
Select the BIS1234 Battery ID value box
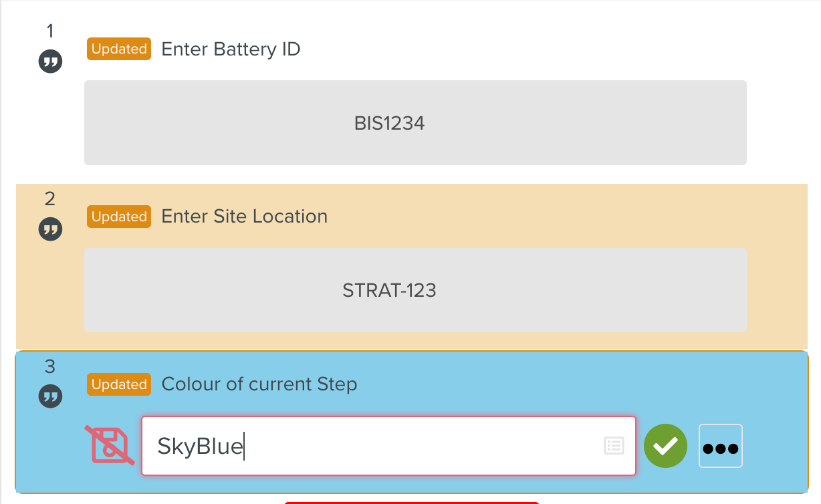click(415, 123)
